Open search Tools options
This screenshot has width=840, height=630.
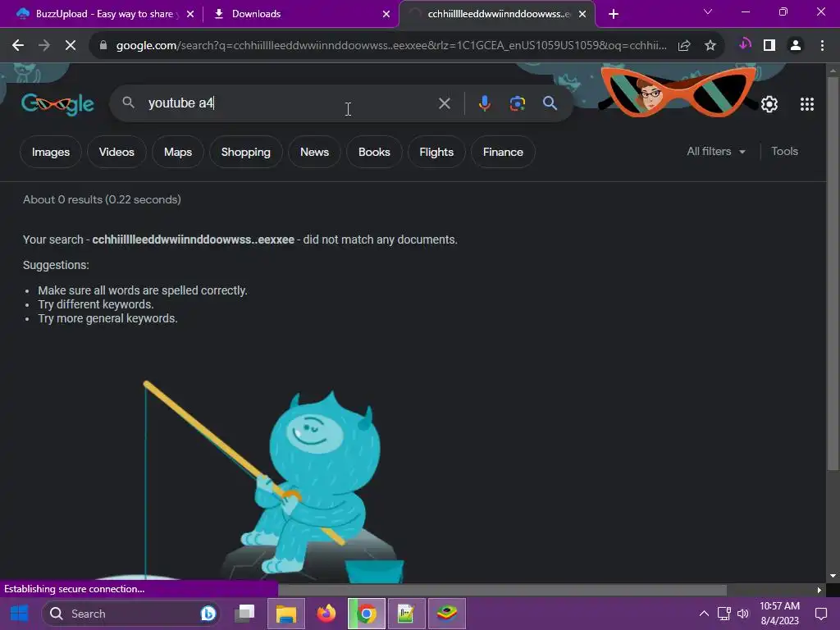(x=784, y=152)
